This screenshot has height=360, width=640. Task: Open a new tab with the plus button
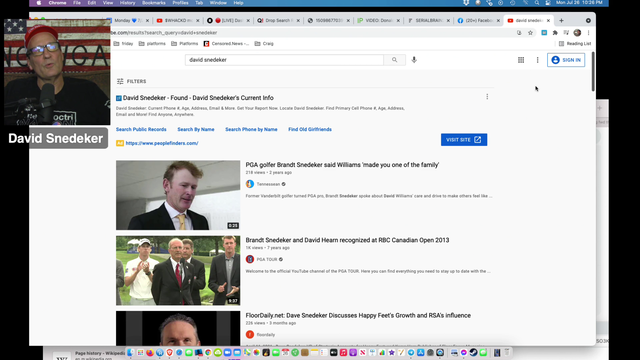click(561, 20)
